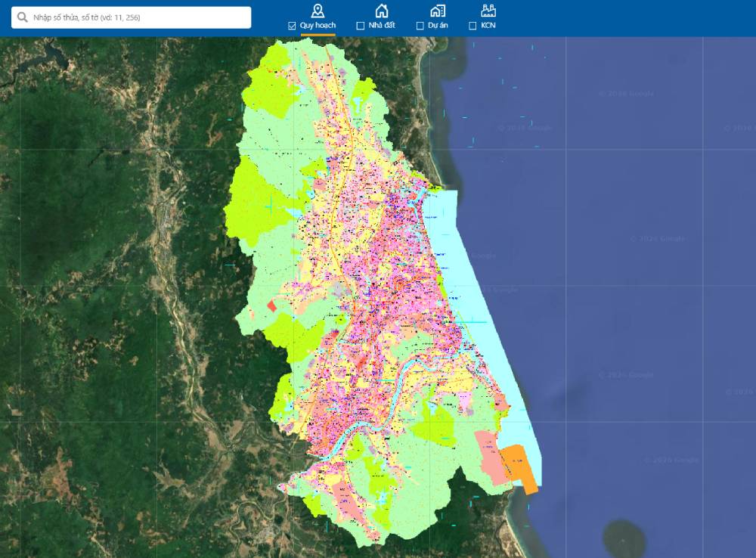
Task: Uncheck the Quy hoạch checkbox
Action: pos(292,26)
